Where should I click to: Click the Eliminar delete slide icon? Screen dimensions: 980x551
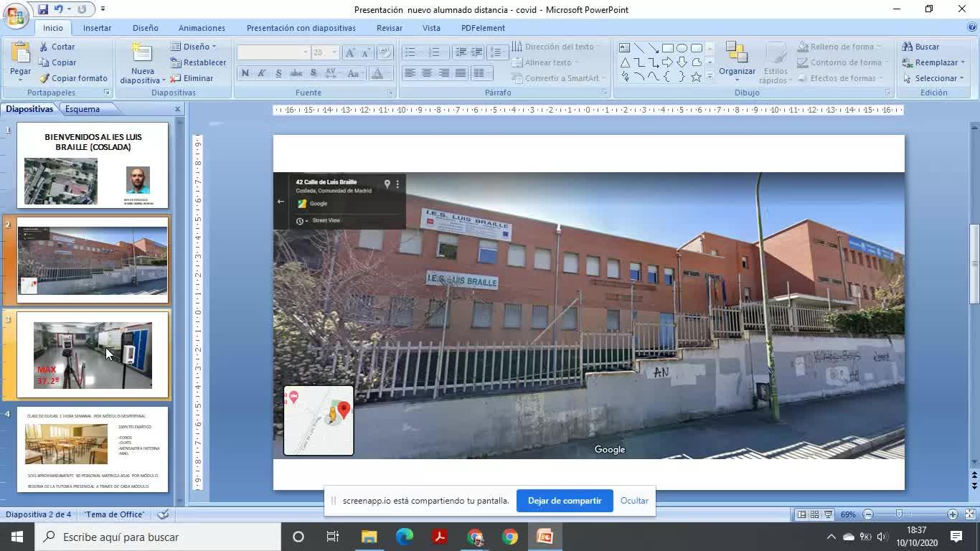pyautogui.click(x=175, y=78)
